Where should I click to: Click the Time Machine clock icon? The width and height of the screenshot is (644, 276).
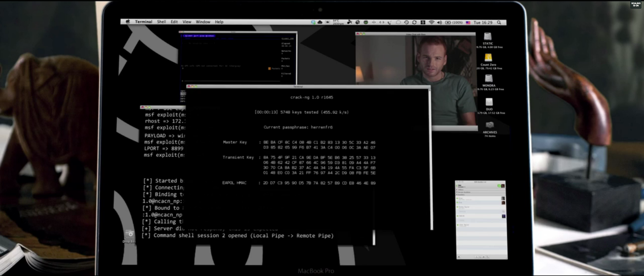coord(406,22)
